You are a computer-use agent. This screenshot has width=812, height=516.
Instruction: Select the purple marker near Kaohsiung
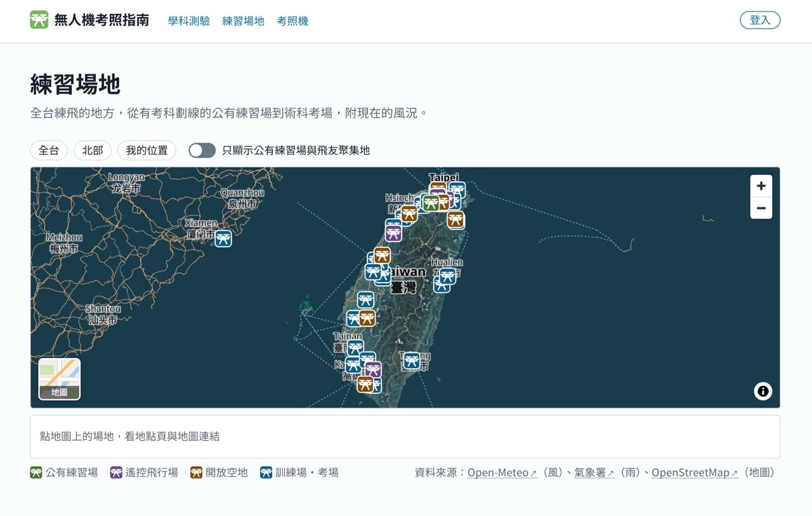click(373, 370)
